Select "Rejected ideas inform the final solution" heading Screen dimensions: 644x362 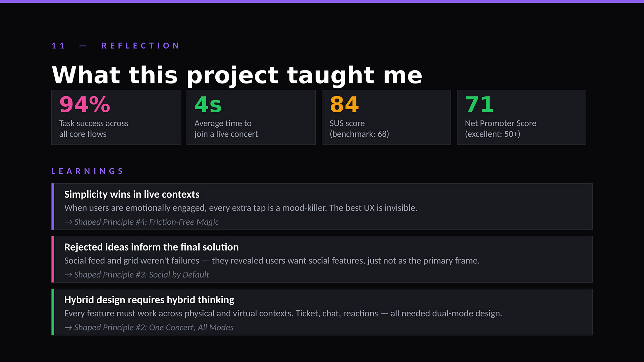(x=151, y=247)
